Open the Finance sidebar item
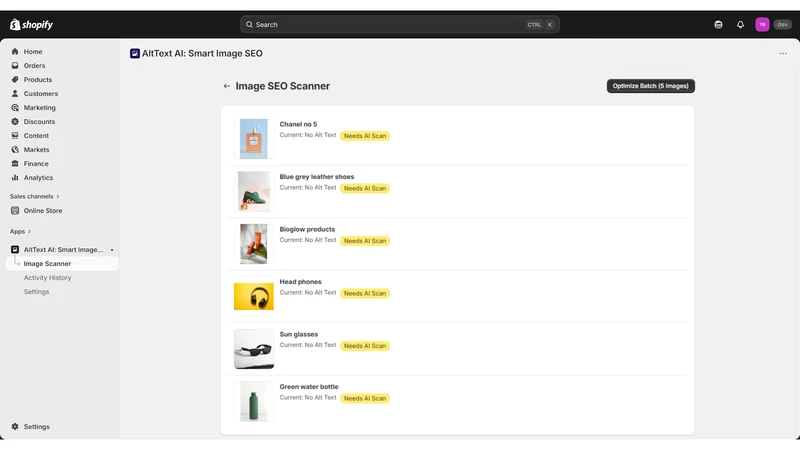The image size is (800, 450). [36, 164]
